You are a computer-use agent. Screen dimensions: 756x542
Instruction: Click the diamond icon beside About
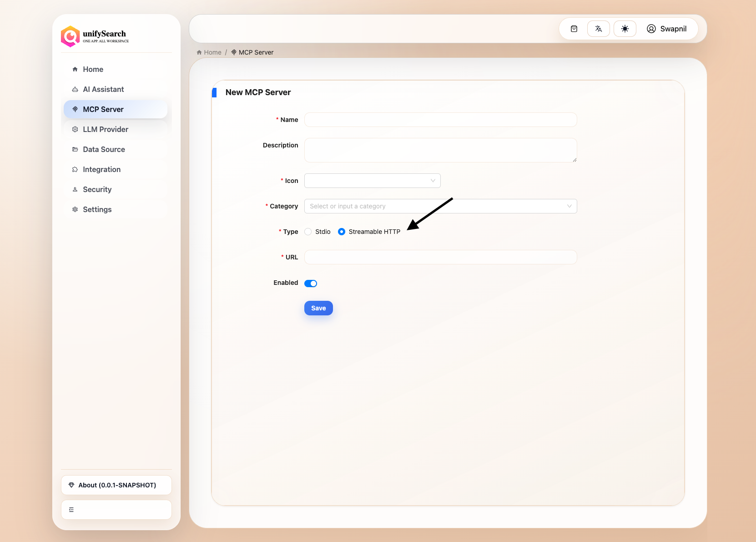coord(71,485)
